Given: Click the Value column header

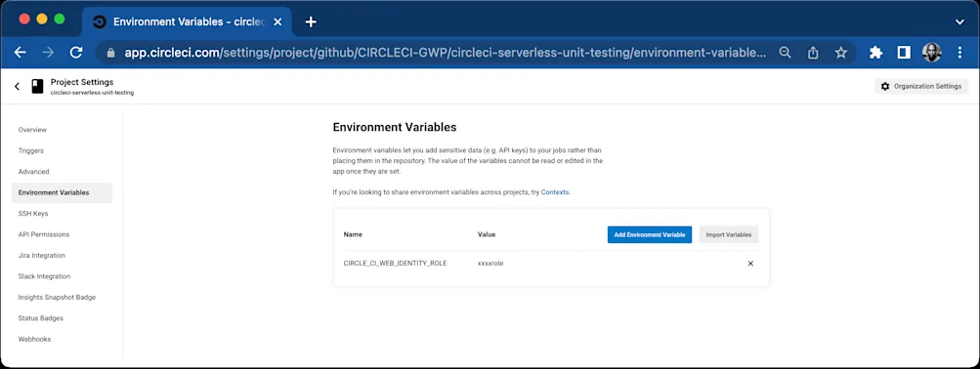Looking at the screenshot, I should (487, 234).
